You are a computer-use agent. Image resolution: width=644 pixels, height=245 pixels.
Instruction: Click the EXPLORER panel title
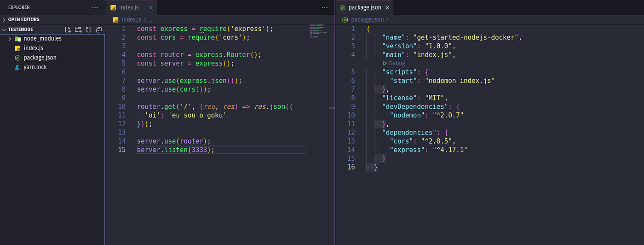[19, 8]
